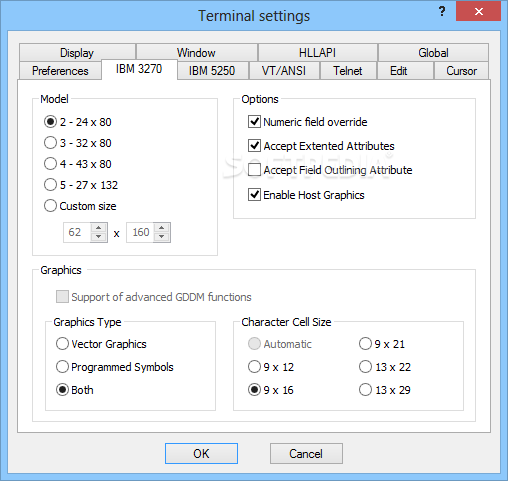Decrease the custom rows value 62

(x=99, y=237)
